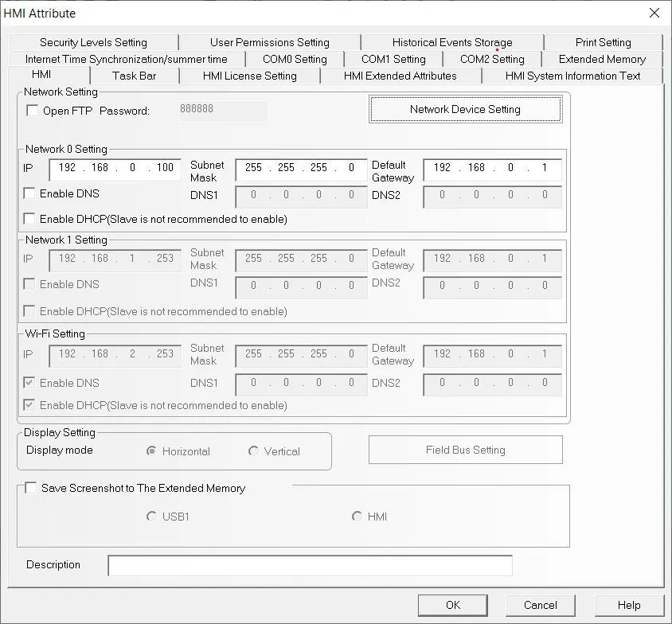The width and height of the screenshot is (672, 624).
Task: Open Security Levels Setting tab
Action: click(x=93, y=42)
